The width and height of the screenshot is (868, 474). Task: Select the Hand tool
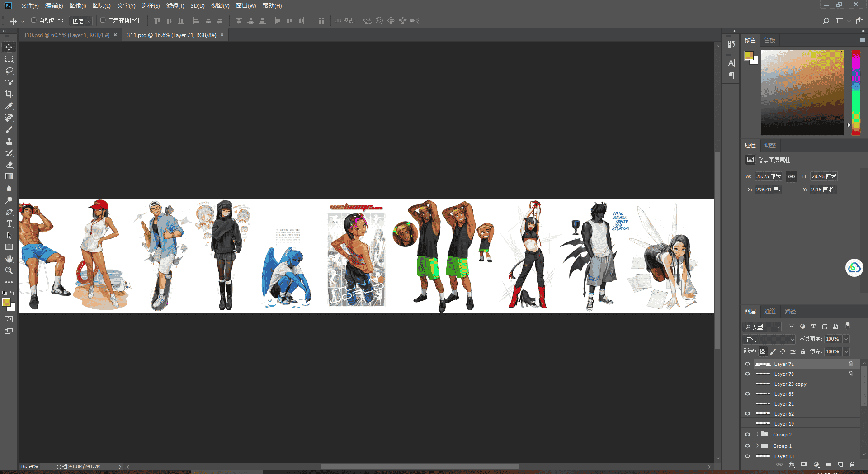9,259
